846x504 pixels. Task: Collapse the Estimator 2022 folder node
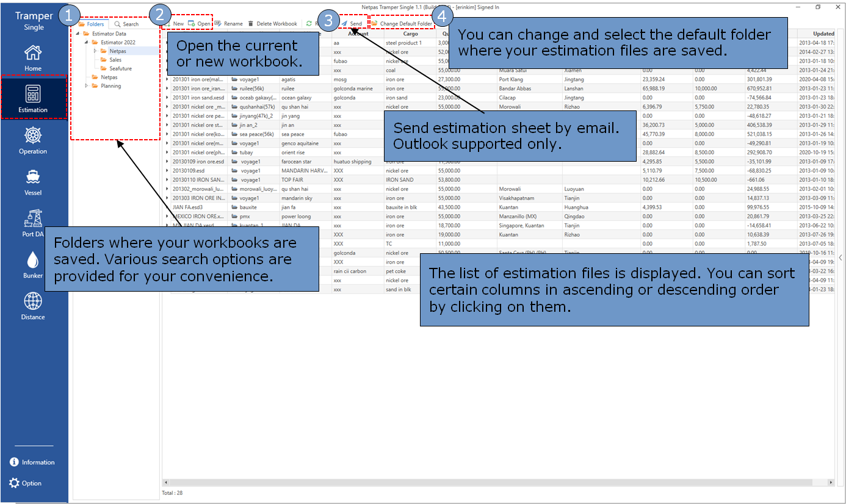pos(87,43)
